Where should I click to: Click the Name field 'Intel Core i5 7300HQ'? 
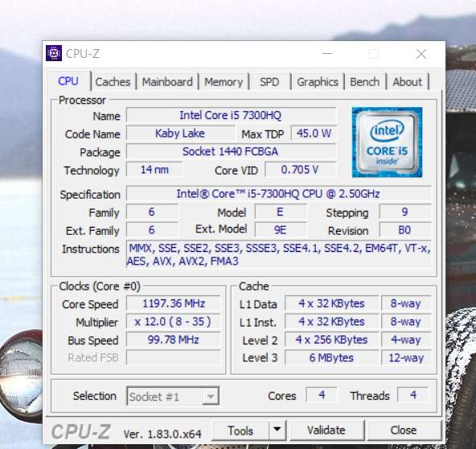click(231, 115)
